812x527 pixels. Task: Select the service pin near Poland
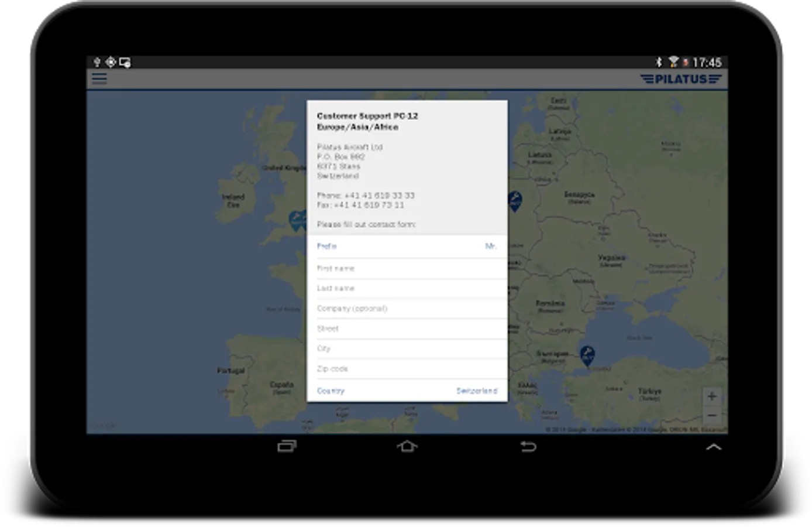[x=515, y=201]
